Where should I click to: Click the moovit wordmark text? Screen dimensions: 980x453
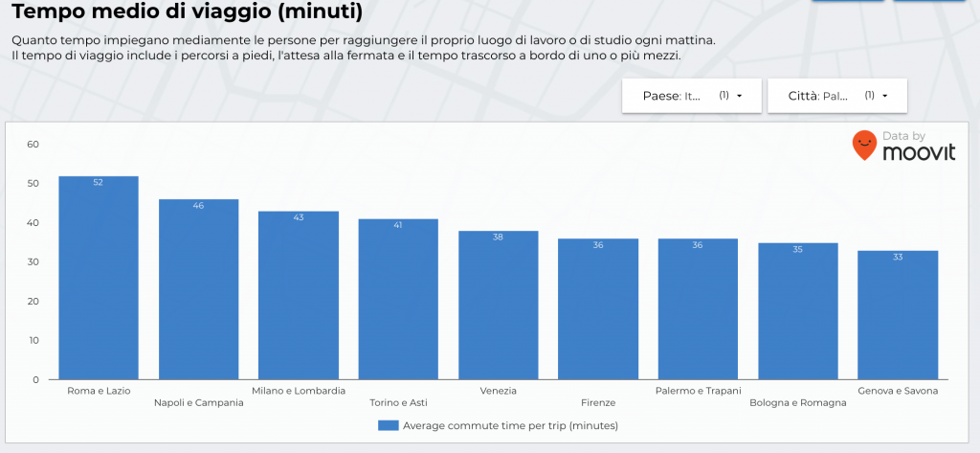pos(918,153)
